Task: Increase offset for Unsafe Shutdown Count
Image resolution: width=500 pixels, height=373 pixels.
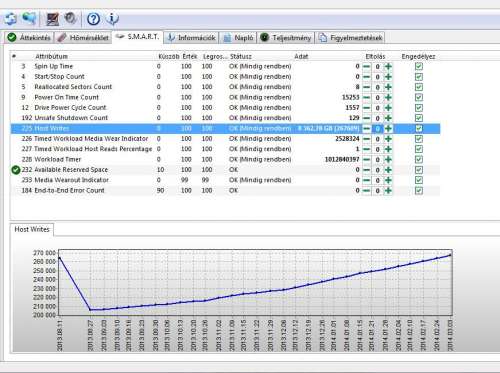Action: (388, 118)
